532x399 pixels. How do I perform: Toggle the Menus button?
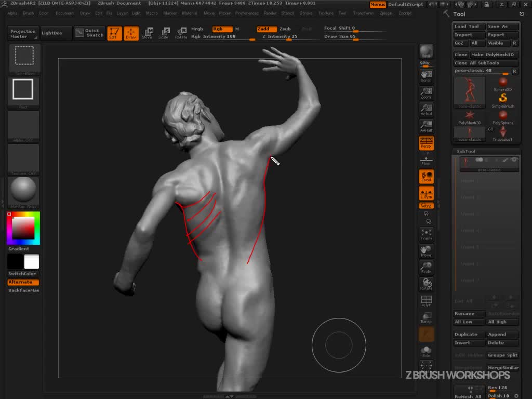point(378,4)
